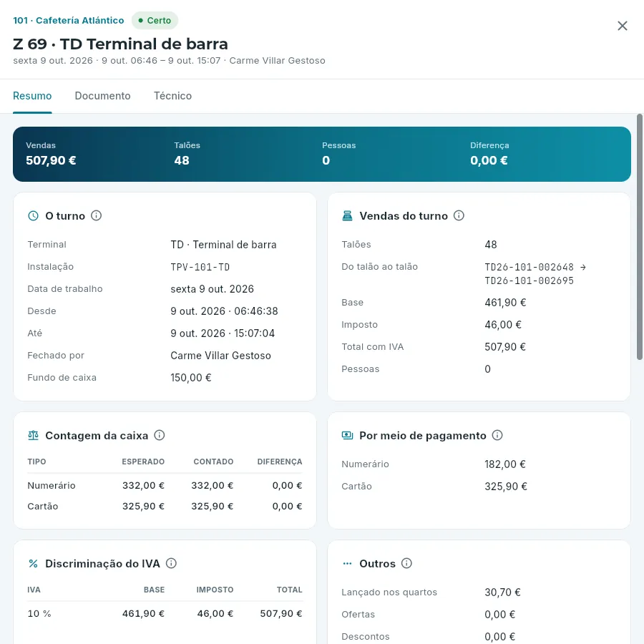Switch to the Documento tab
The image size is (644, 644).
(102, 96)
